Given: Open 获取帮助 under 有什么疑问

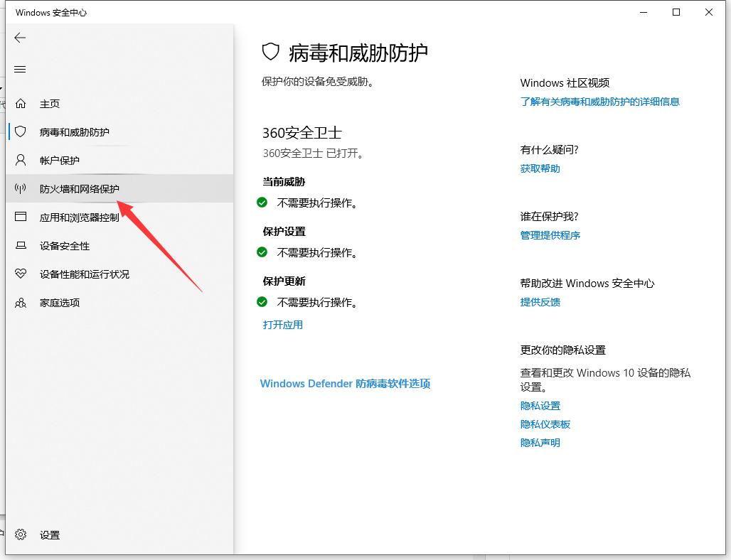Looking at the screenshot, I should tap(538, 168).
